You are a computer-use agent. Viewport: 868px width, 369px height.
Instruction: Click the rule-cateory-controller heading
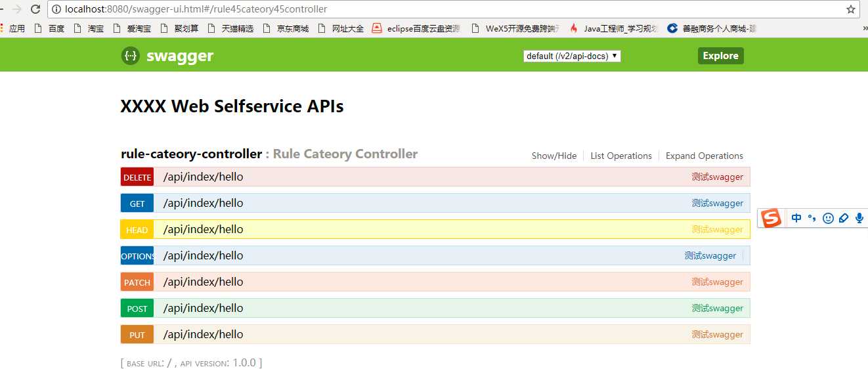pos(191,154)
